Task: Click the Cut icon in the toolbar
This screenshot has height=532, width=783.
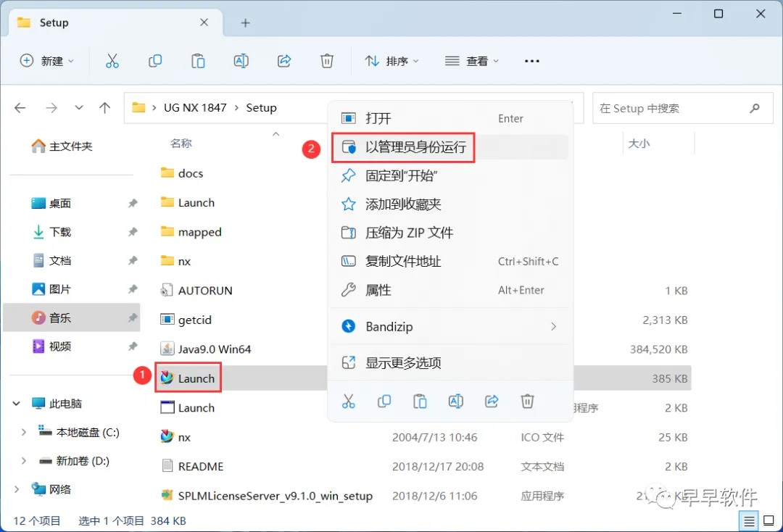Action: 112,61
